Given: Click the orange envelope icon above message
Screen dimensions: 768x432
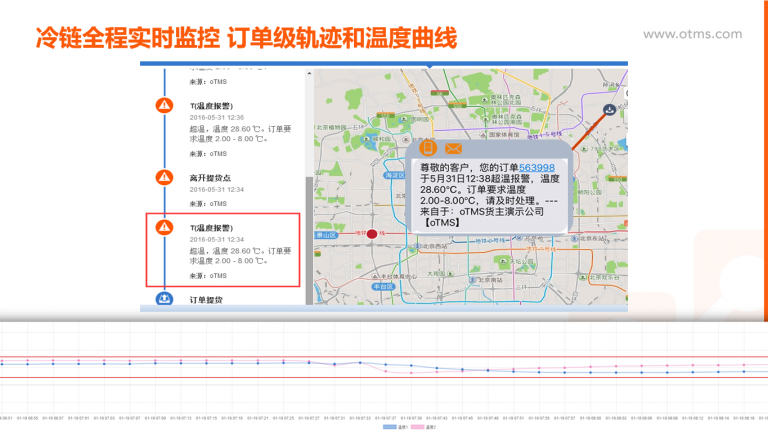Looking at the screenshot, I should pyautogui.click(x=453, y=148).
